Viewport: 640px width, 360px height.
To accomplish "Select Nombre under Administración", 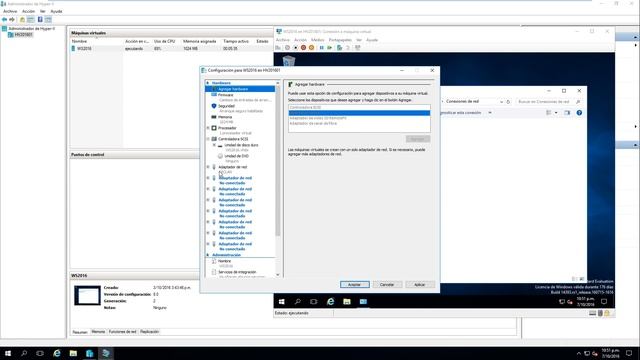I will pos(224,261).
